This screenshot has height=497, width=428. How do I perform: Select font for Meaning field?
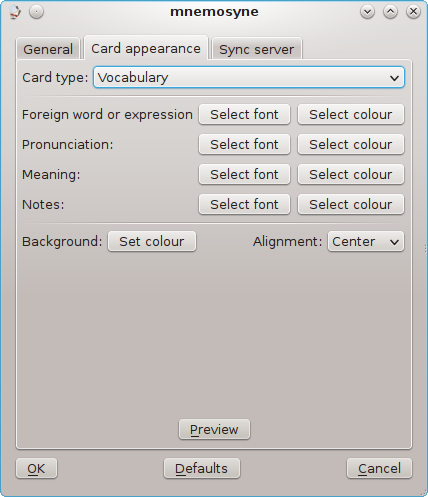coord(244,174)
